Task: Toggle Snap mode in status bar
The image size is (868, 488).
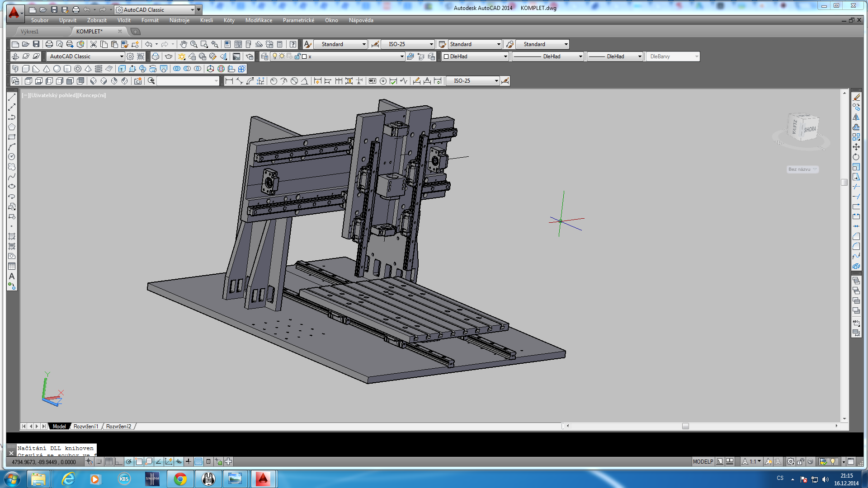Action: [99, 461]
